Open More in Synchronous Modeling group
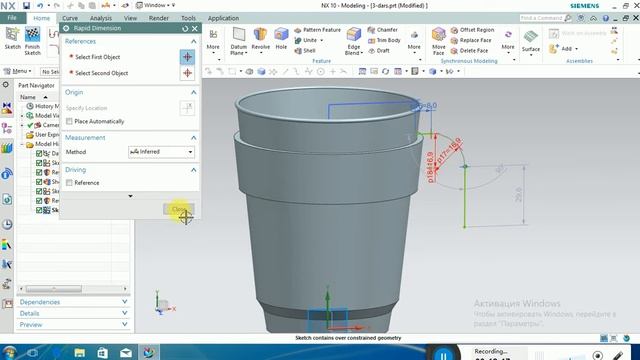Viewport: 640px width, 360px height. (508, 42)
